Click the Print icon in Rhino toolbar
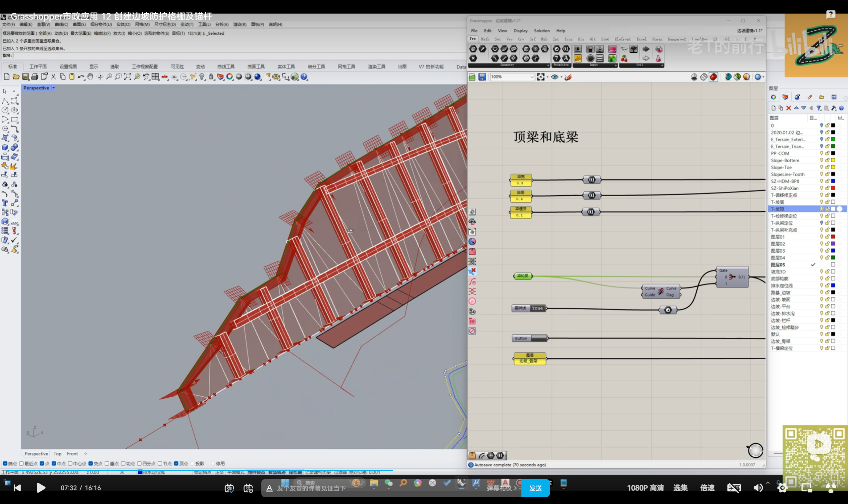This screenshot has height=504, width=848. point(35,77)
